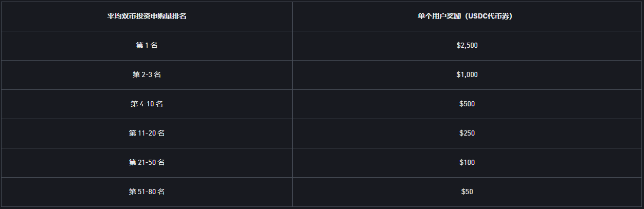The image size is (644, 209).
Task: Select the 第 51-80 名 rank cell
Action: [x=147, y=192]
